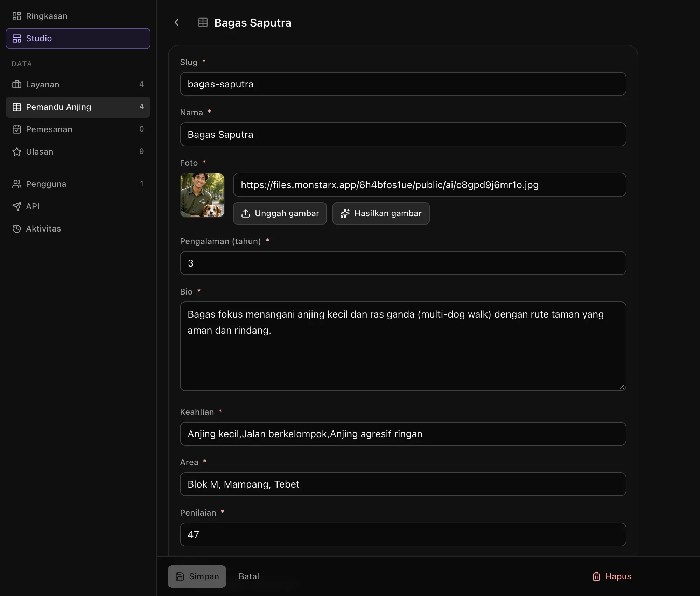
Task: Click the floppy disk icon in Simpan
Action: pos(180,576)
